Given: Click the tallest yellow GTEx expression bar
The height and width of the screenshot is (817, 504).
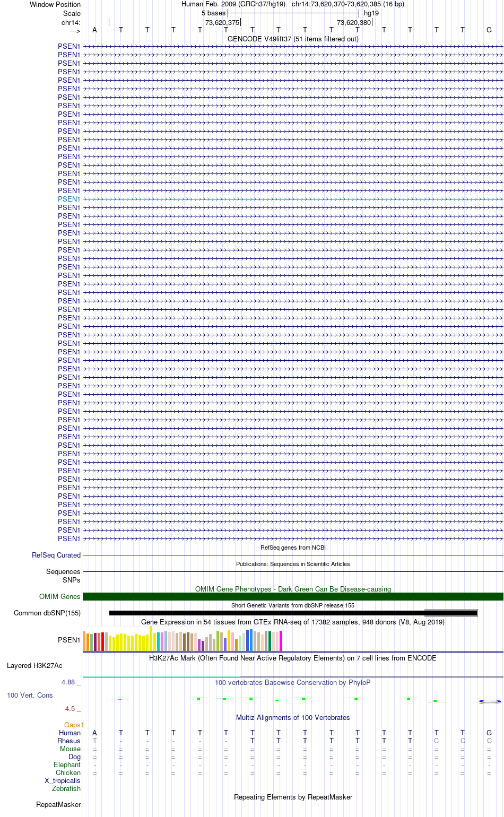Looking at the screenshot, I should (x=151, y=638).
